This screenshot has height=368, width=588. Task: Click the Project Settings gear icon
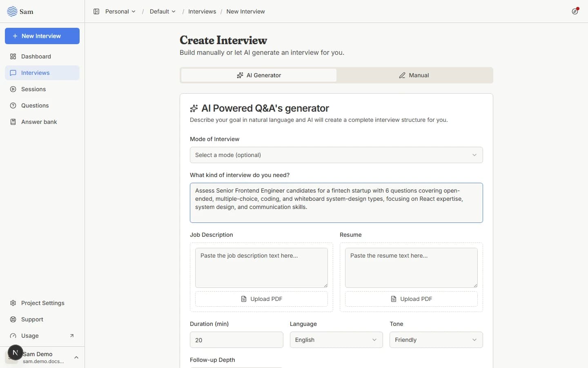[13, 303]
